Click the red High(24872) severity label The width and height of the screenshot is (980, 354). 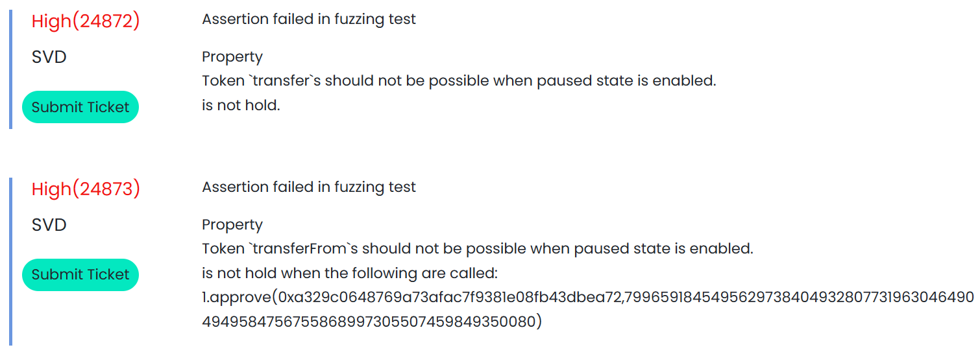(86, 21)
